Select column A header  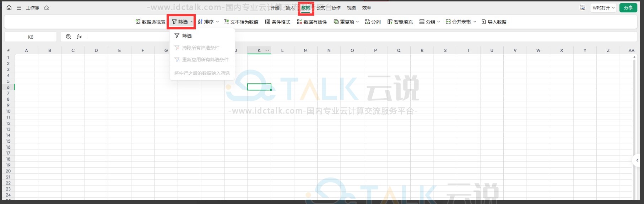(26, 50)
